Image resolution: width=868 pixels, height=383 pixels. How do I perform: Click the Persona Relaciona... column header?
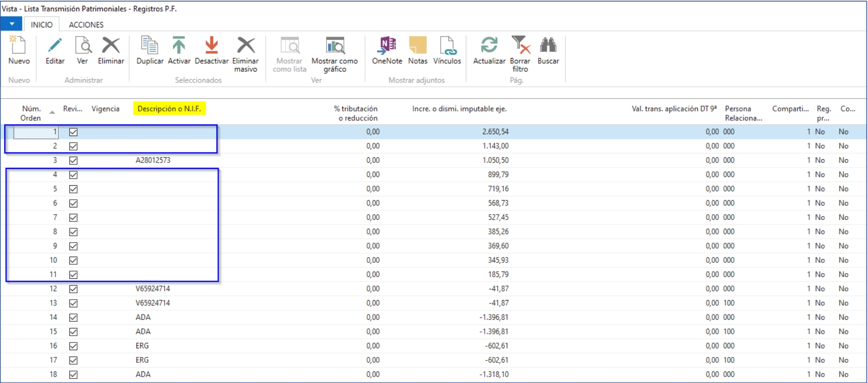click(x=744, y=113)
